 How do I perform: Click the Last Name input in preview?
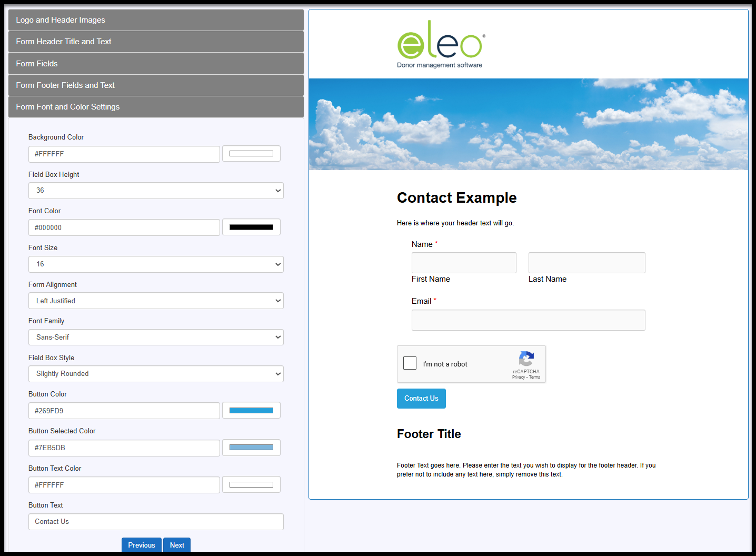(x=587, y=263)
